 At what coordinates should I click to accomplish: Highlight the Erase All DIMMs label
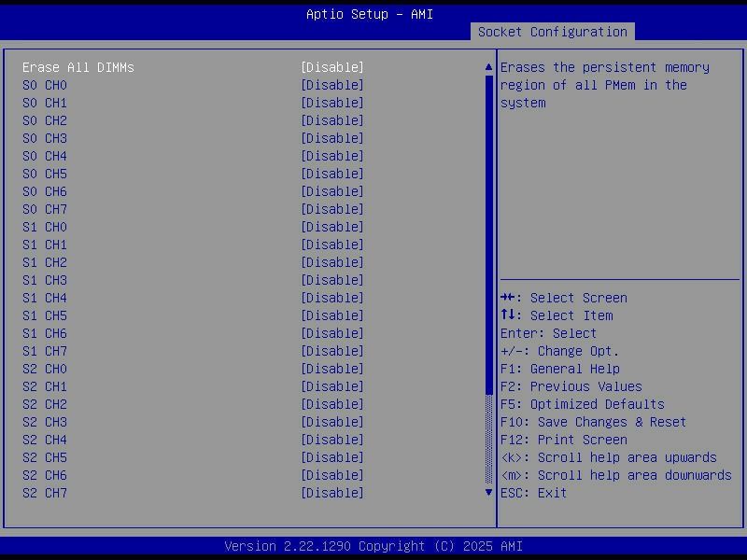78,67
